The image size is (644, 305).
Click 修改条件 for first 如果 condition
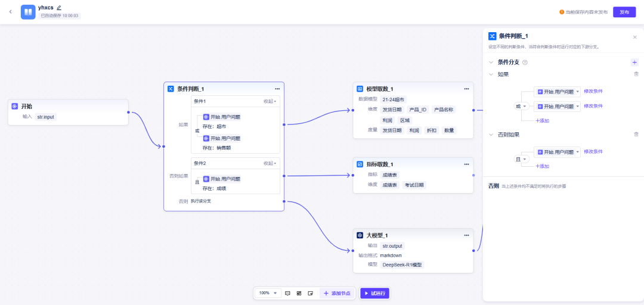[593, 91]
